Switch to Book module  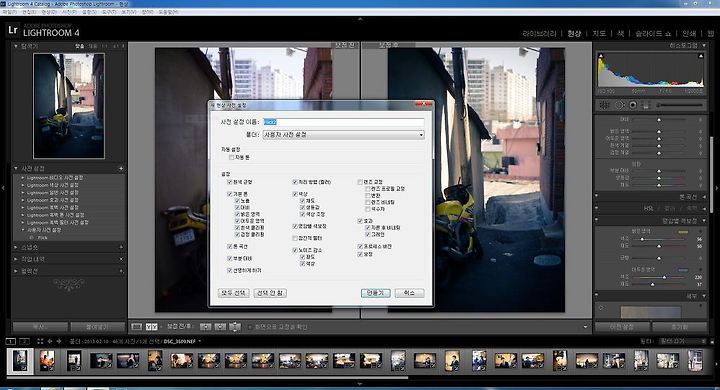pos(620,34)
